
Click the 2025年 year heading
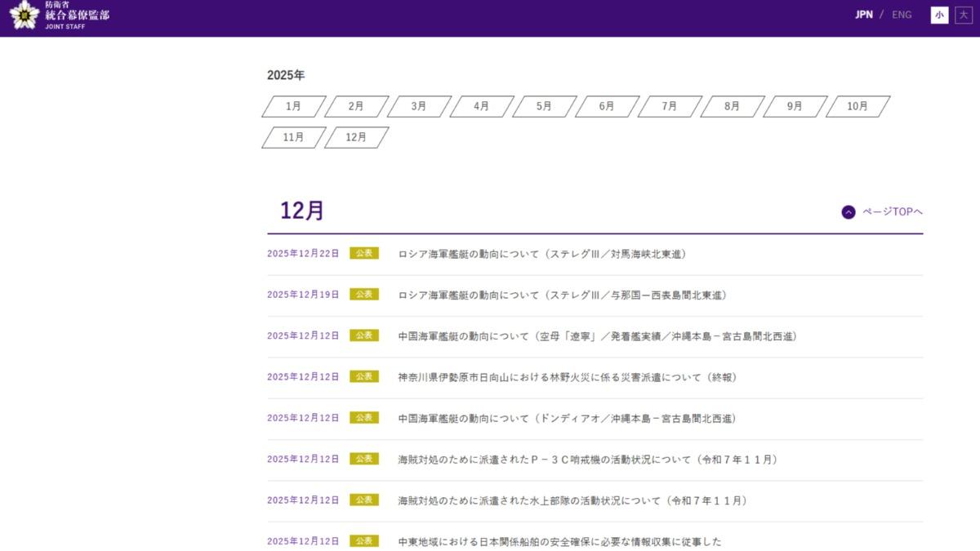(286, 75)
